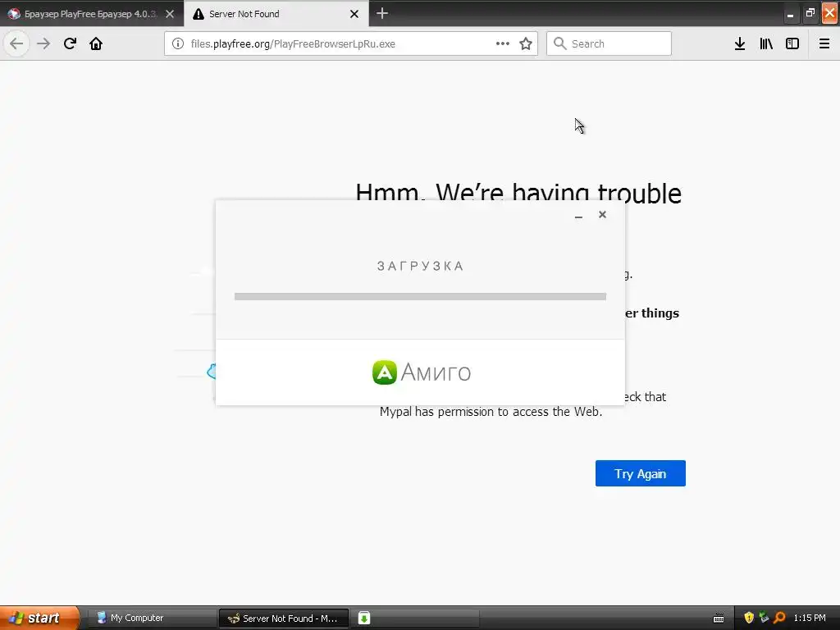Open the Downloads arrow in toolbar

pyautogui.click(x=740, y=43)
